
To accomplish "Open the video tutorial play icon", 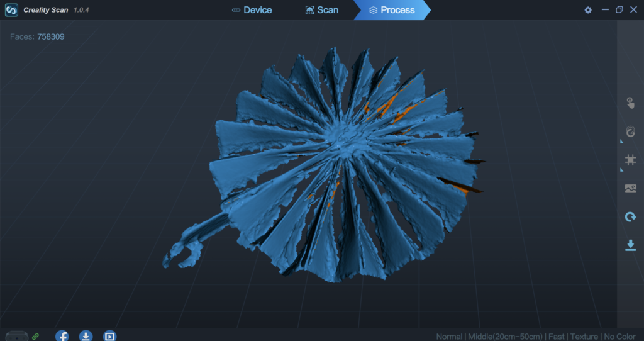I will tap(109, 336).
